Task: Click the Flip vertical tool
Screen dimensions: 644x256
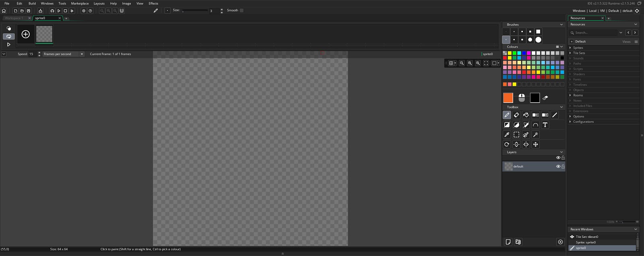Action: 516,144
